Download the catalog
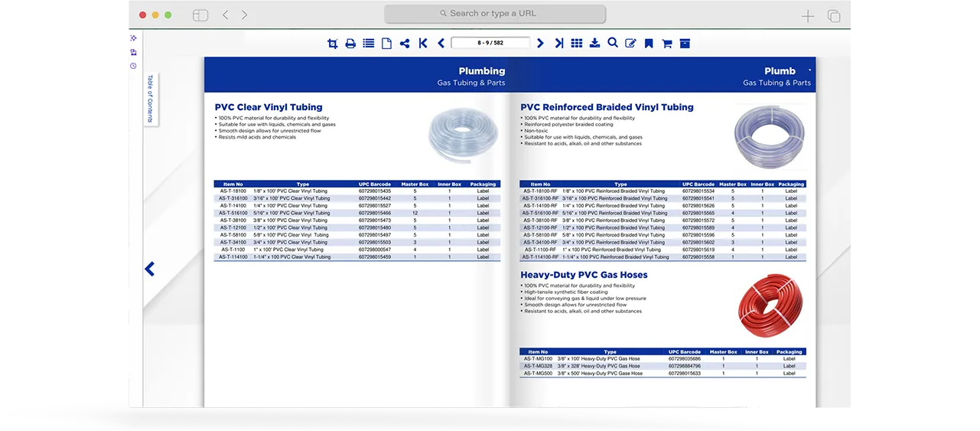This screenshot has width=980, height=431. click(x=594, y=44)
